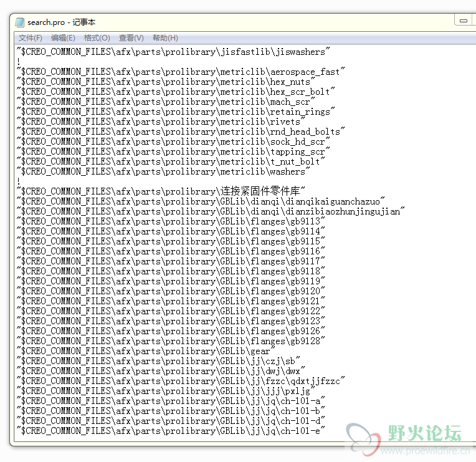Click the metriclib\tapping_scr line

(x=173, y=152)
